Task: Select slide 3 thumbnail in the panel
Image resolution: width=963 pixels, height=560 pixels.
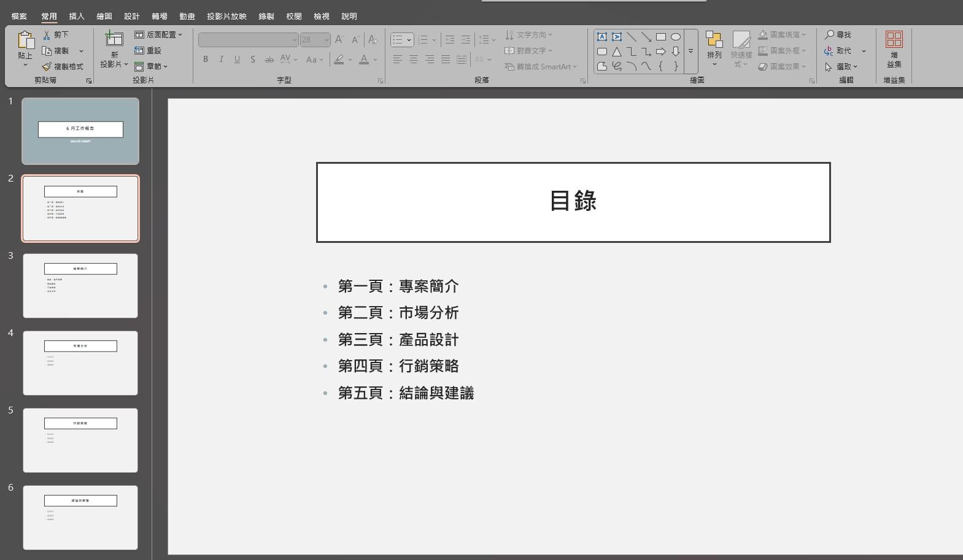Action: pyautogui.click(x=80, y=286)
